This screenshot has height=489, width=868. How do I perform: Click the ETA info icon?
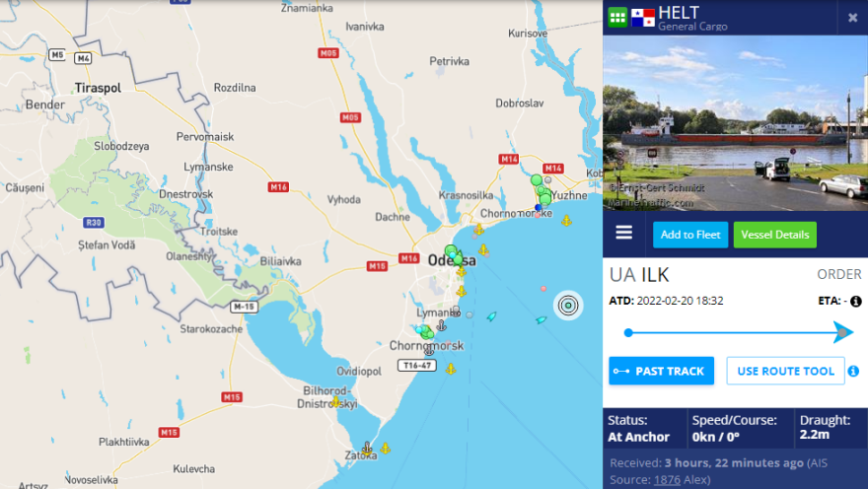coord(856,302)
